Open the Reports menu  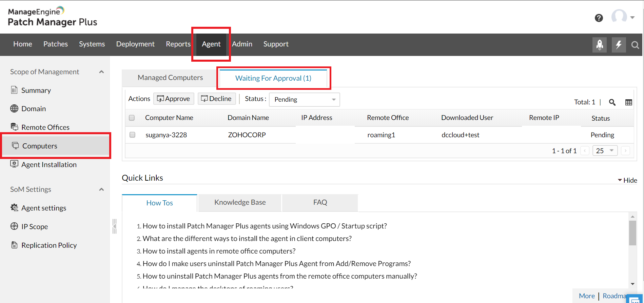coord(178,44)
